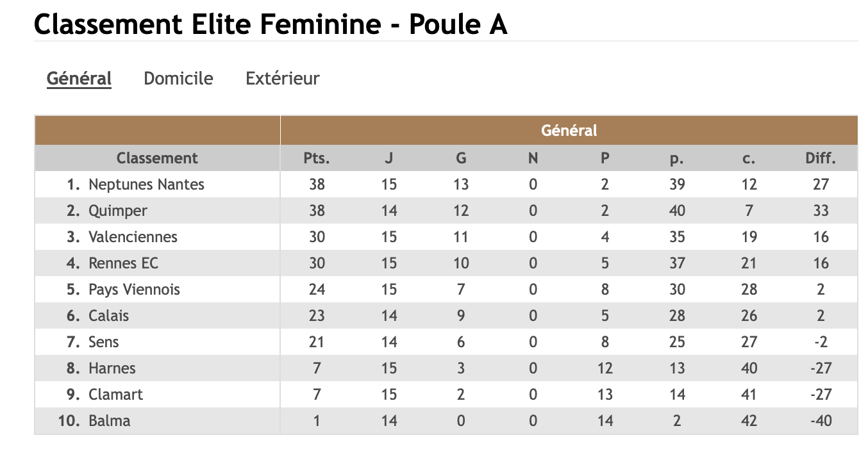This screenshot has height=451, width=868.
Task: Switch to the Domicile tab
Action: (178, 79)
